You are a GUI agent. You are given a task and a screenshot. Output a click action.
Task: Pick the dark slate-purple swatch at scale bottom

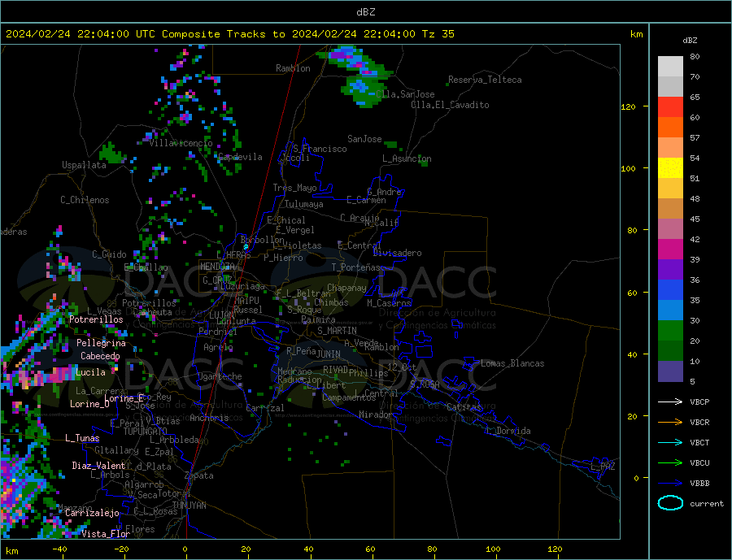pos(670,371)
